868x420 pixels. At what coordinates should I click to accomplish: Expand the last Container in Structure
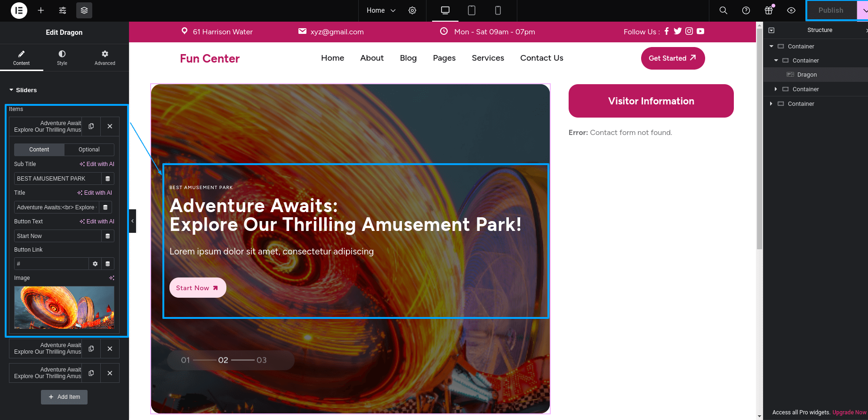(x=771, y=103)
